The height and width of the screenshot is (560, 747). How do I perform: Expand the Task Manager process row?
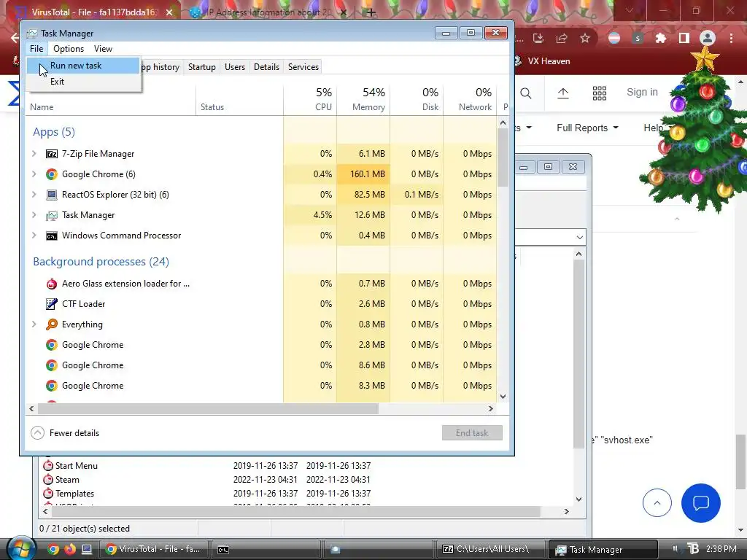click(34, 215)
